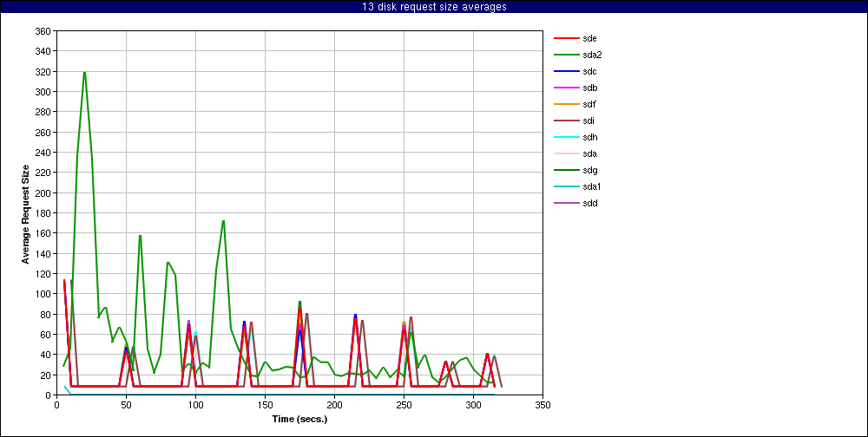The width and height of the screenshot is (868, 437).
Task: Click the y-axis tick label '320'
Action: (44, 72)
